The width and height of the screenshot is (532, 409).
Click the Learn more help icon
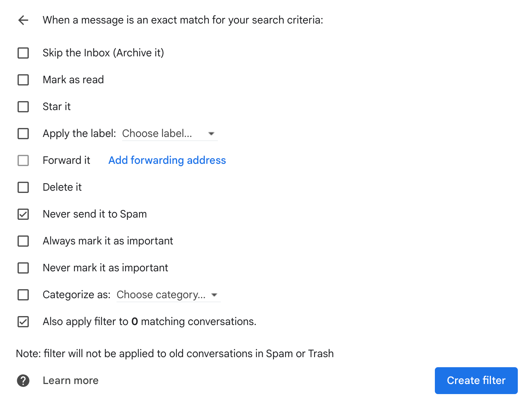pos(23,380)
